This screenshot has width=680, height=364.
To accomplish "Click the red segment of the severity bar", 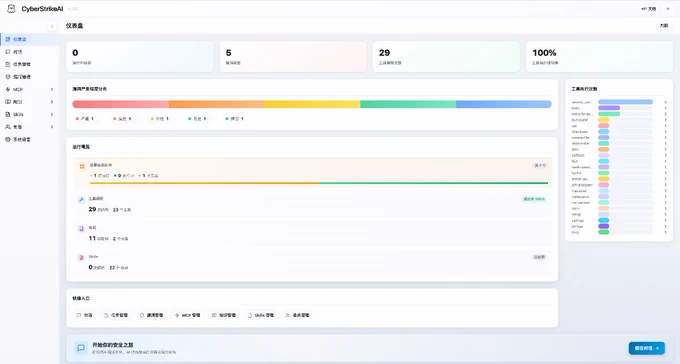I will coord(121,104).
